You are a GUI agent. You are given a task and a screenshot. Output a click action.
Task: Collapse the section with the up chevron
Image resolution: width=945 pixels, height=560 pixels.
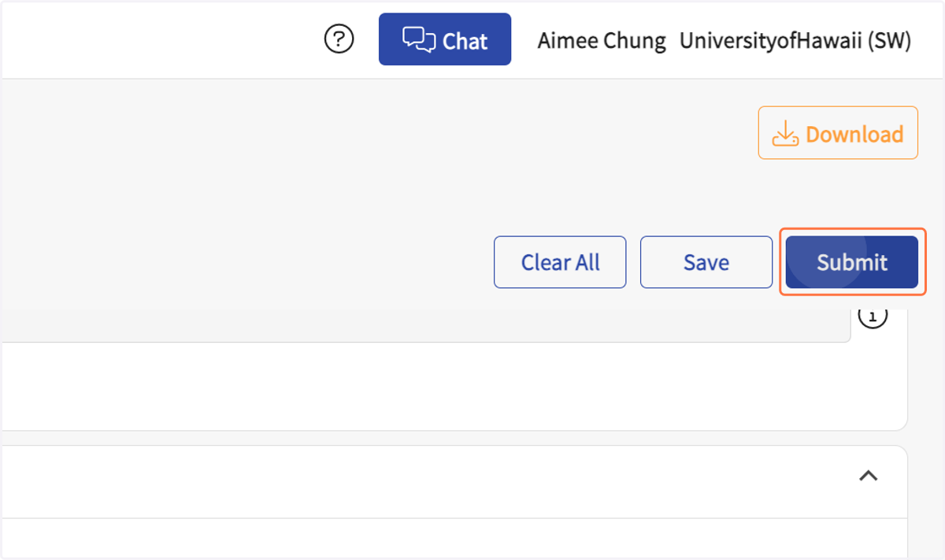click(868, 476)
